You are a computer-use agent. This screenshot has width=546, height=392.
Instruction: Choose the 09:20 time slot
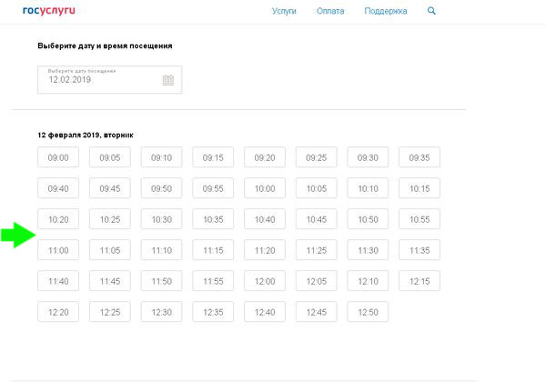tap(265, 157)
